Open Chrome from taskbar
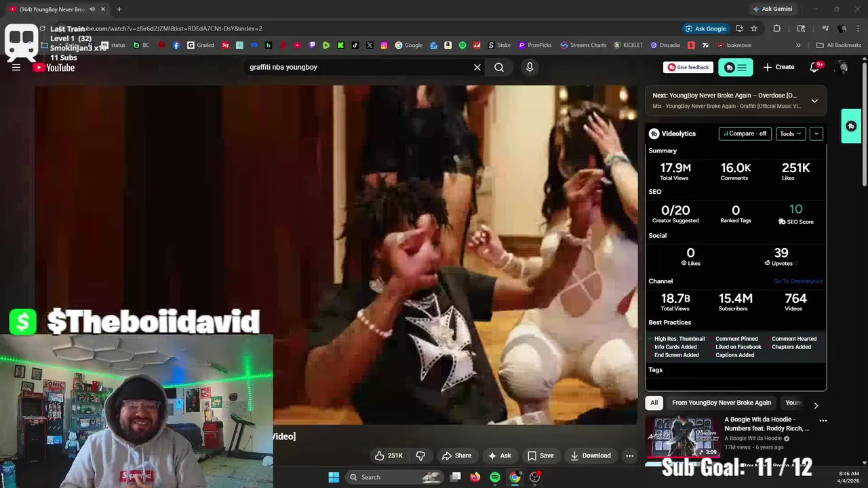Image resolution: width=868 pixels, height=488 pixels. tap(515, 477)
